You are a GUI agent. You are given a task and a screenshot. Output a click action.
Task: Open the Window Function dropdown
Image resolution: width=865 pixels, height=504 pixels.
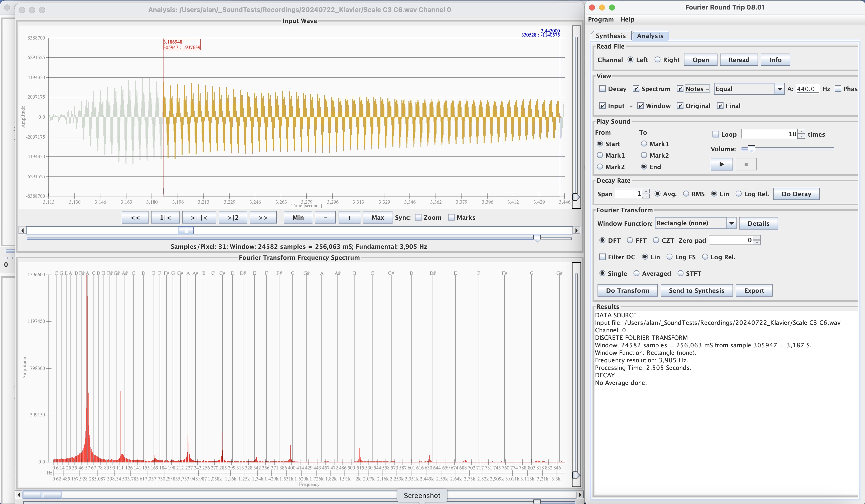click(732, 223)
